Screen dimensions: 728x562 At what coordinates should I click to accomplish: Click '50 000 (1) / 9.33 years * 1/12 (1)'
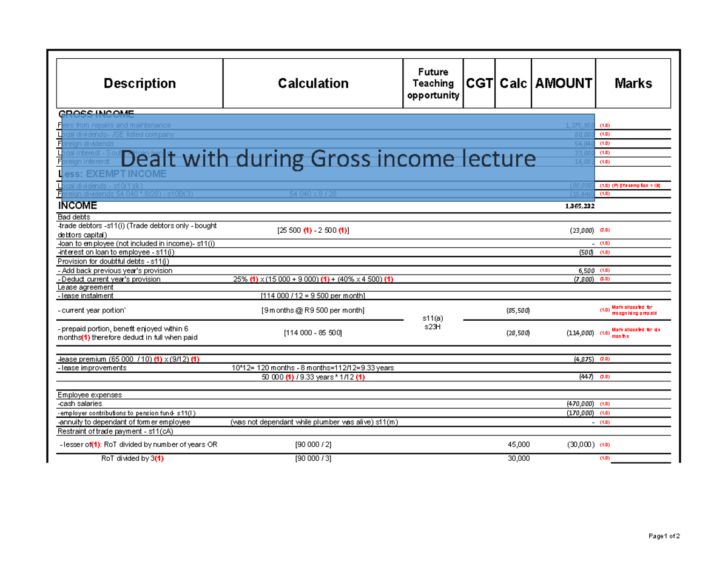[x=313, y=377]
